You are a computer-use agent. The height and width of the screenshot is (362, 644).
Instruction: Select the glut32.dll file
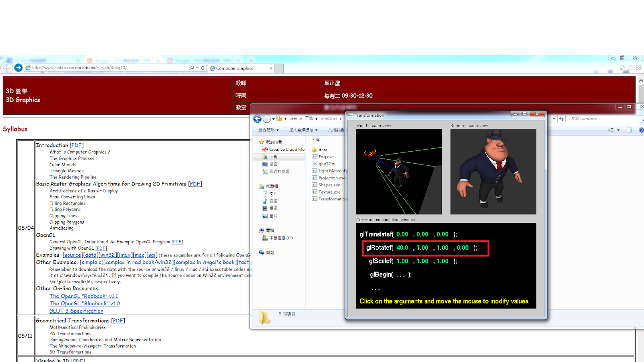[324, 164]
